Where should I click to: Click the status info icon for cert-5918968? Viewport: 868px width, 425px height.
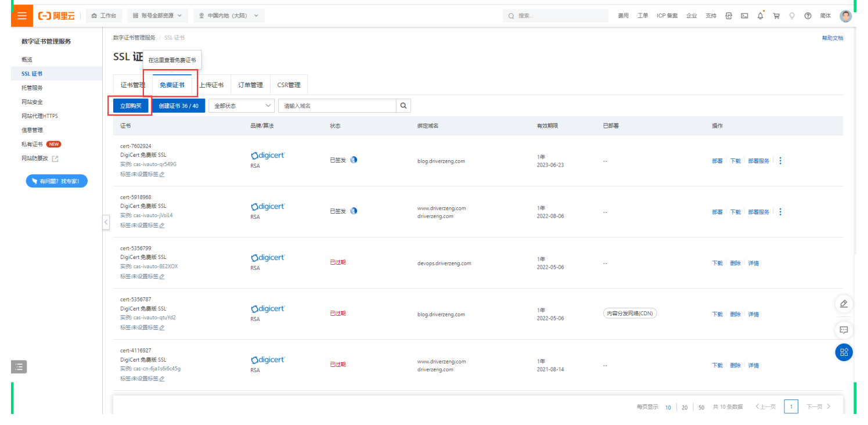tap(354, 211)
